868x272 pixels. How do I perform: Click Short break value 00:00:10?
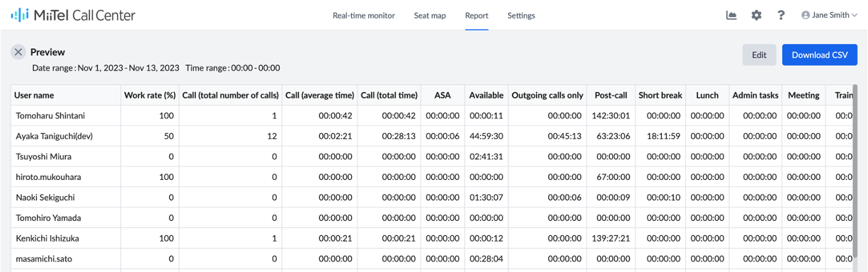pos(663,198)
